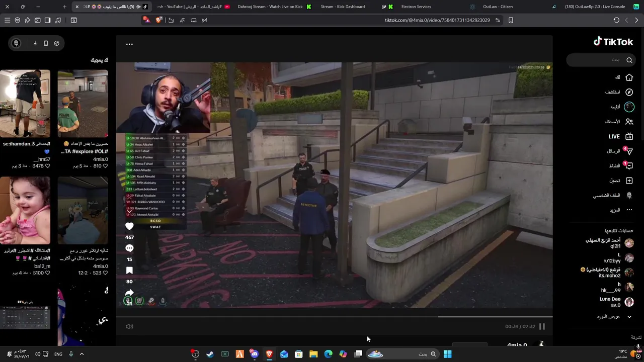The height and width of the screenshot is (362, 644).
Task: Open the Windows Start menu
Action: (x=447, y=354)
